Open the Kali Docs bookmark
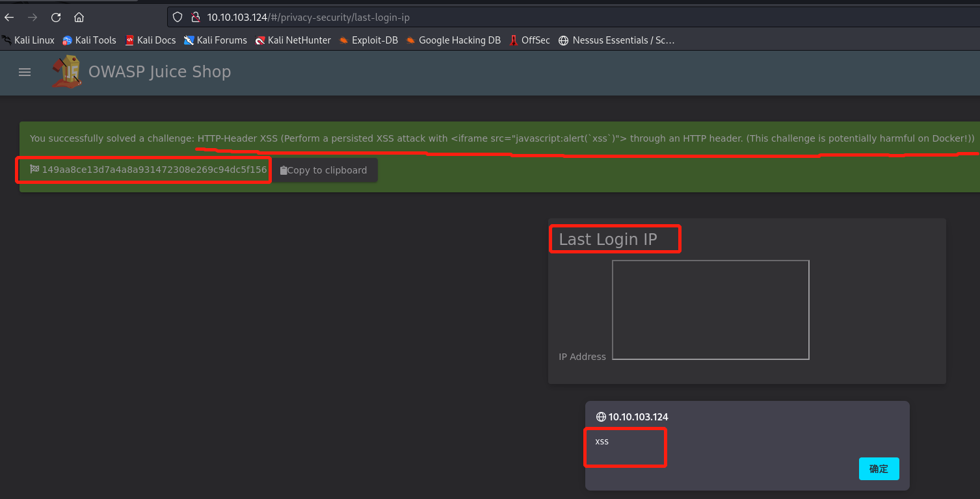This screenshot has height=499, width=980. [x=150, y=40]
